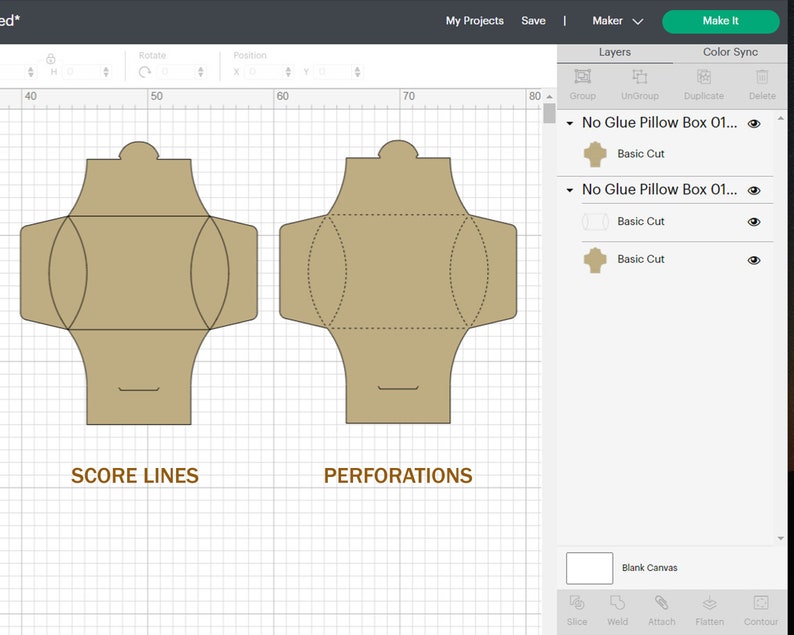794x635 pixels.
Task: Open the Maker machine dropdown
Action: (617, 21)
